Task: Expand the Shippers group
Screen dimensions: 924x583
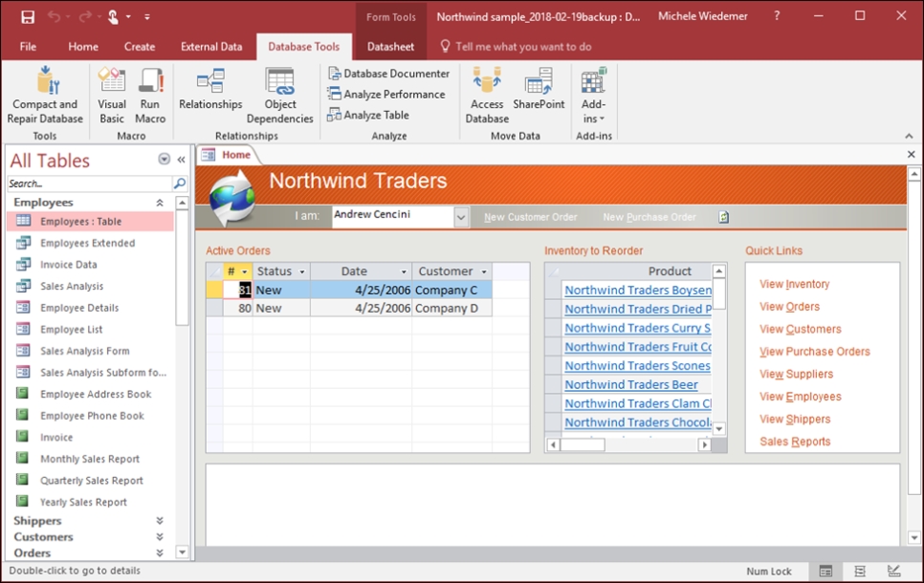Action: [x=160, y=521]
